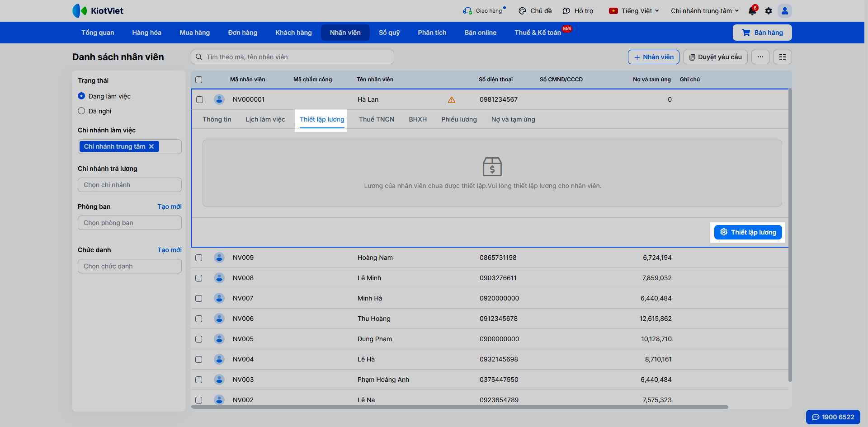Select the Đã nghỉ status
Image resolution: width=868 pixels, height=427 pixels.
pos(81,111)
